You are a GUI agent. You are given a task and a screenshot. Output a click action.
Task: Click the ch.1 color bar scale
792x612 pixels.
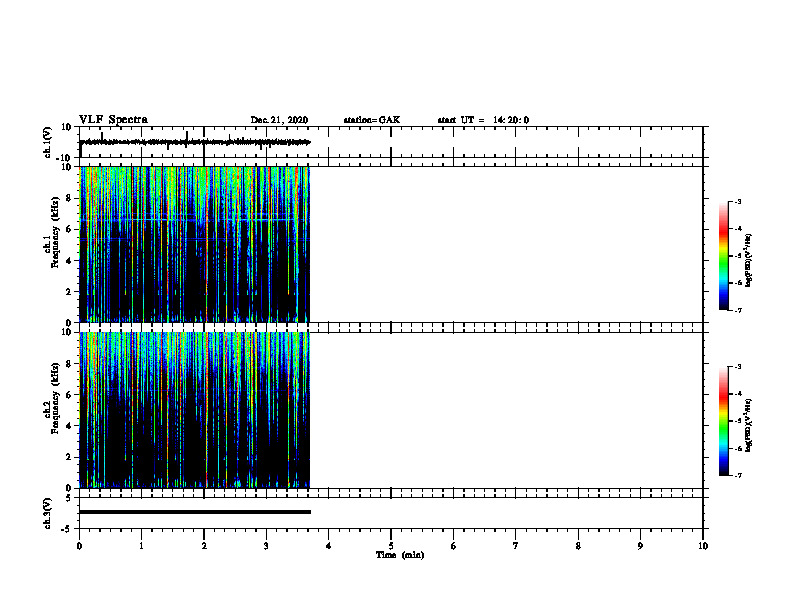pyautogui.click(x=724, y=256)
